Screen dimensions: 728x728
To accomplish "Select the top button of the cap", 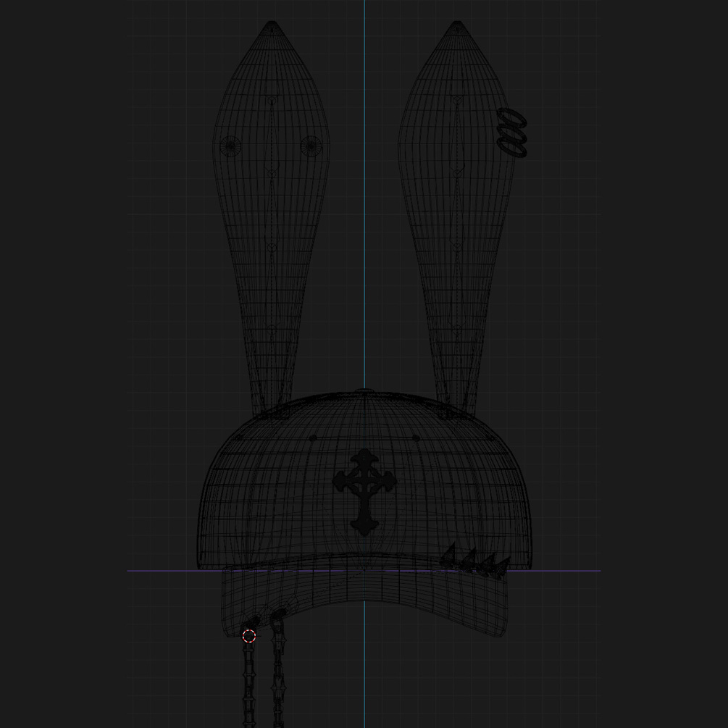I will click(x=364, y=390).
